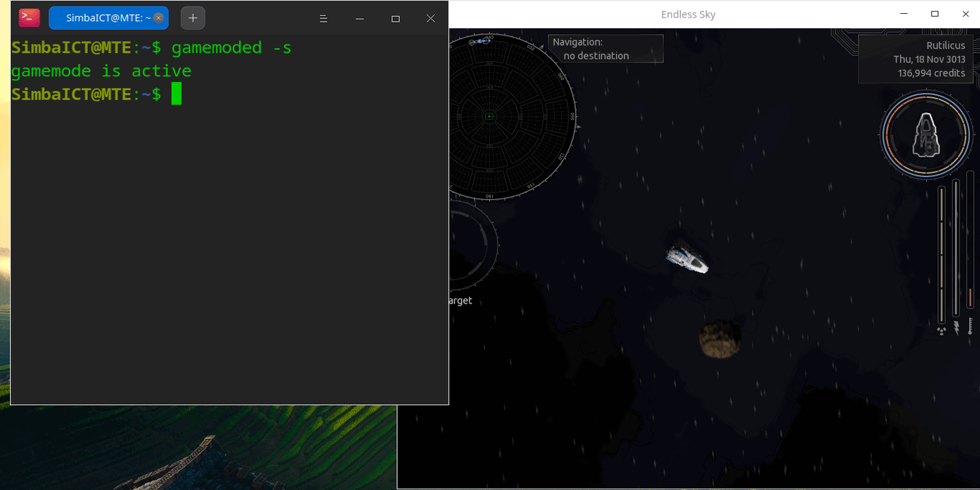Close the SimbaICT@MTE tab with its x
Image resolution: width=980 pixels, height=490 pixels.
[158, 17]
